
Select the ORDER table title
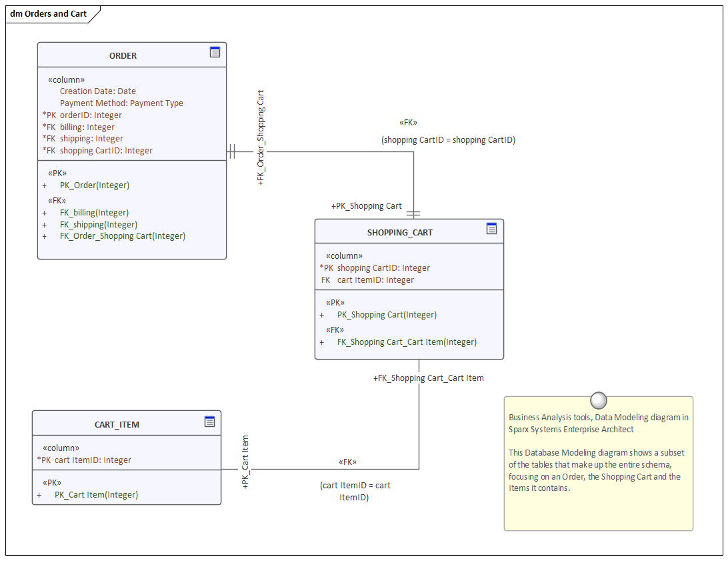pos(123,55)
